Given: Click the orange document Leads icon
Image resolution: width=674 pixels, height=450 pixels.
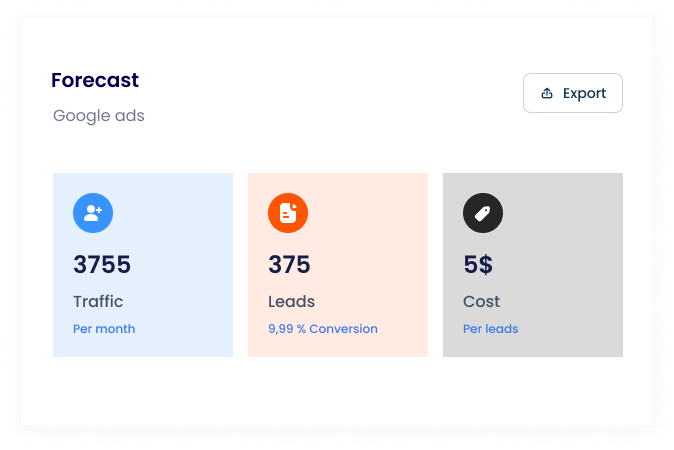Looking at the screenshot, I should click(288, 213).
